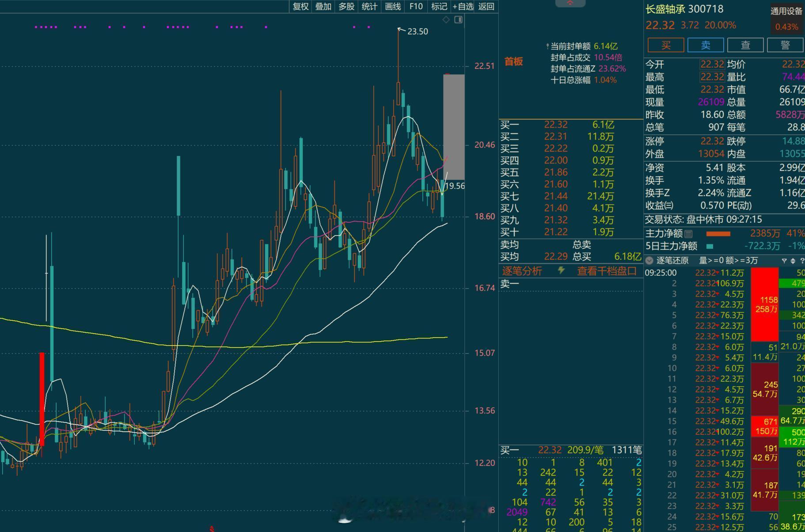Click the 涨停 22.32 value
Screen dimensions: 805x532
click(712, 141)
